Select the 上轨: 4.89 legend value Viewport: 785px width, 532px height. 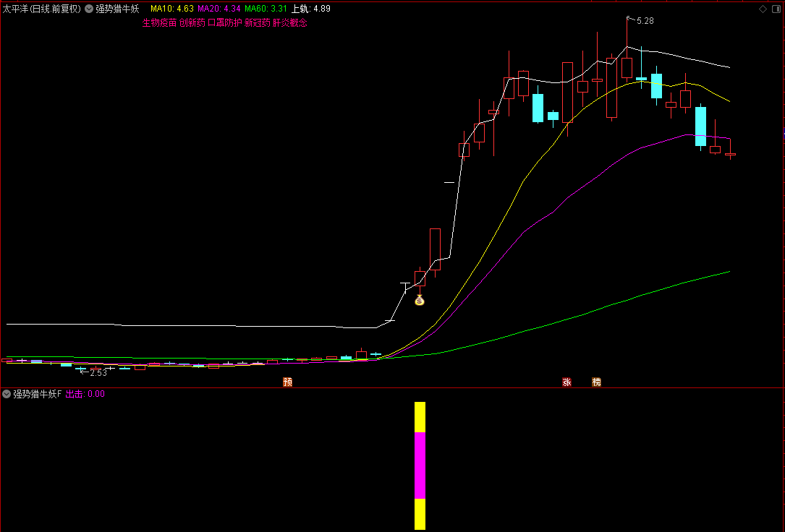tap(311, 9)
